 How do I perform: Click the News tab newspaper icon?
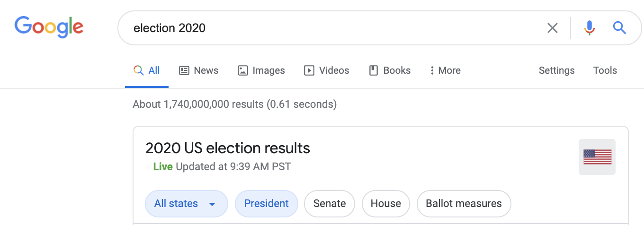click(184, 70)
